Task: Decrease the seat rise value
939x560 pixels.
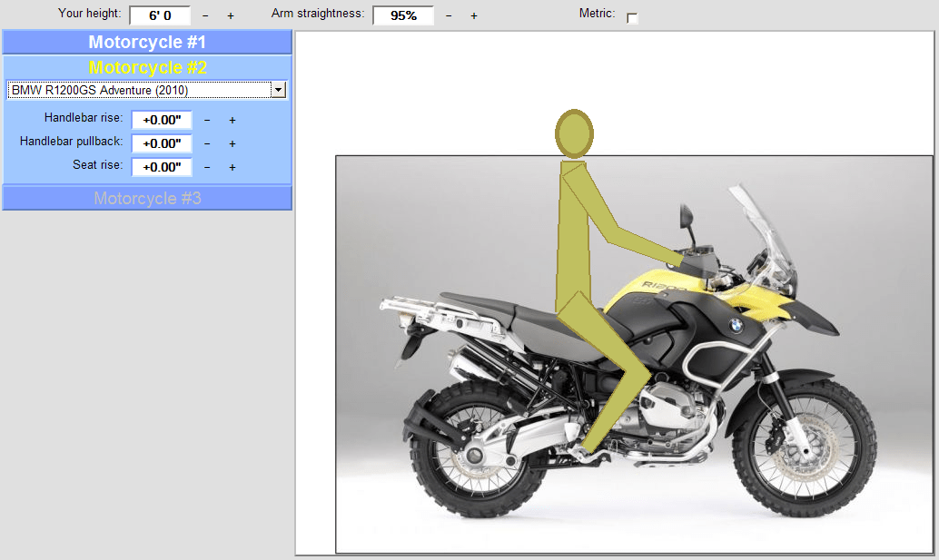Action: (x=206, y=167)
